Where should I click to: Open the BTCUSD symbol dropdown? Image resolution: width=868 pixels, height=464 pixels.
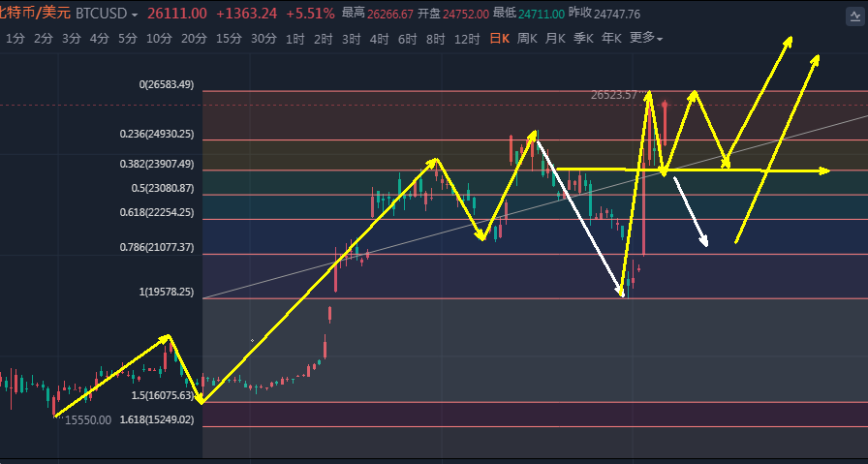tap(107, 14)
